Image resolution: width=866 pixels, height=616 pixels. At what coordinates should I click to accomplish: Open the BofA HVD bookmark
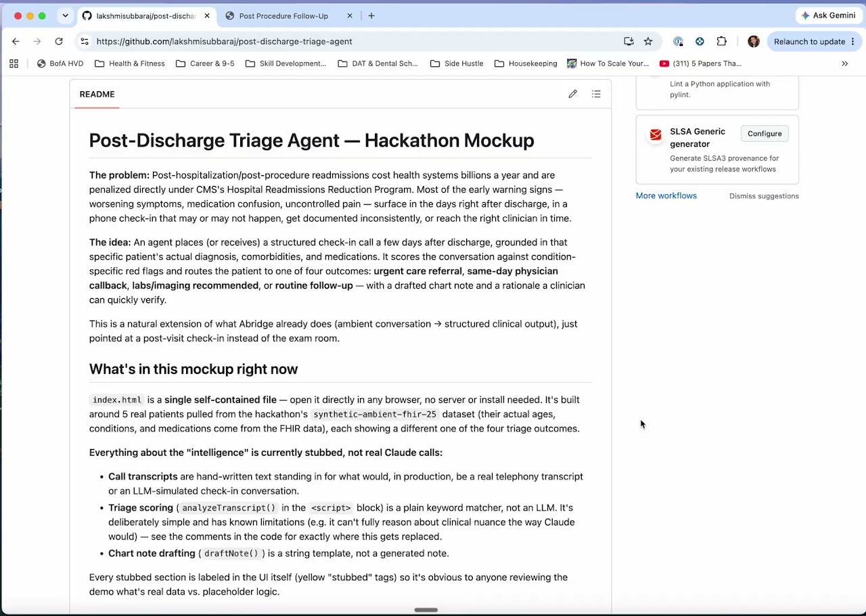coord(60,64)
